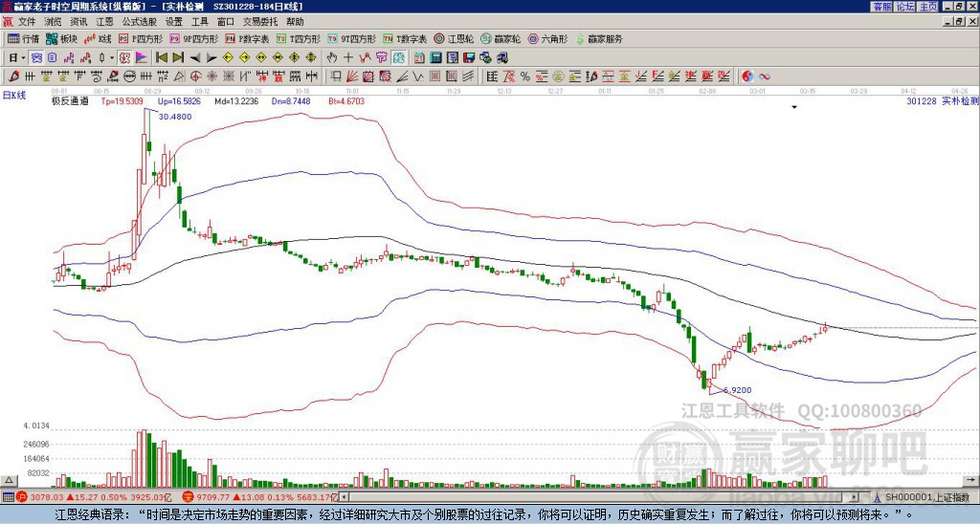Open the 9T四方形 tool
Image resolution: width=980 pixels, height=524 pixels.
pyautogui.click(x=351, y=38)
